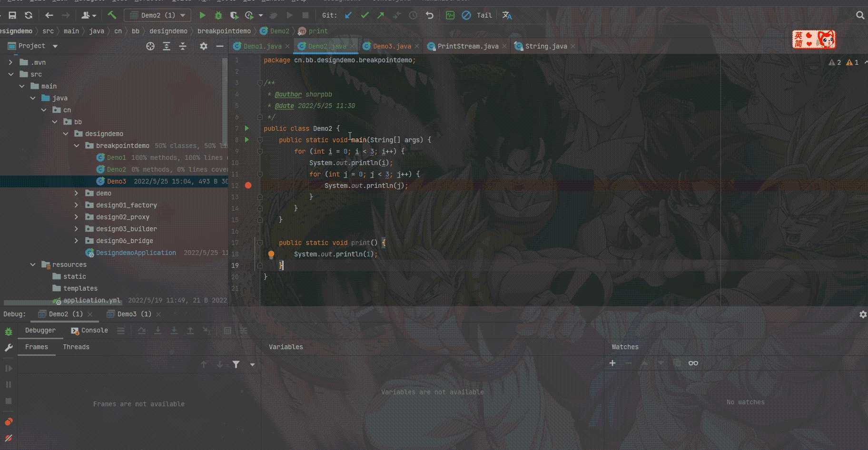Navigate back with the left arrow icon
The image size is (868, 450).
click(49, 15)
